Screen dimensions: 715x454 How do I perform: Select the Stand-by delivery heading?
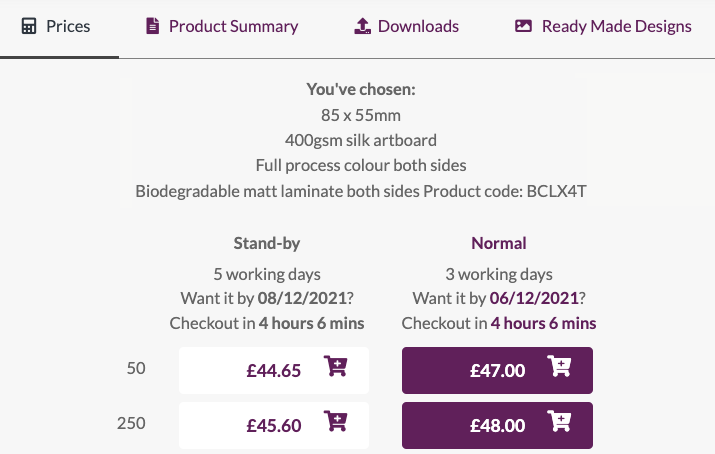tap(267, 243)
